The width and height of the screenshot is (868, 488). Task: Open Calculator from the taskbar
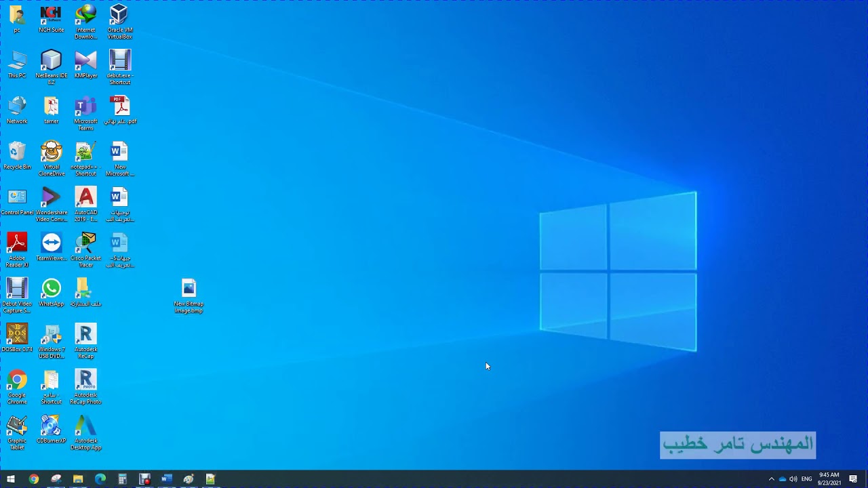122,479
